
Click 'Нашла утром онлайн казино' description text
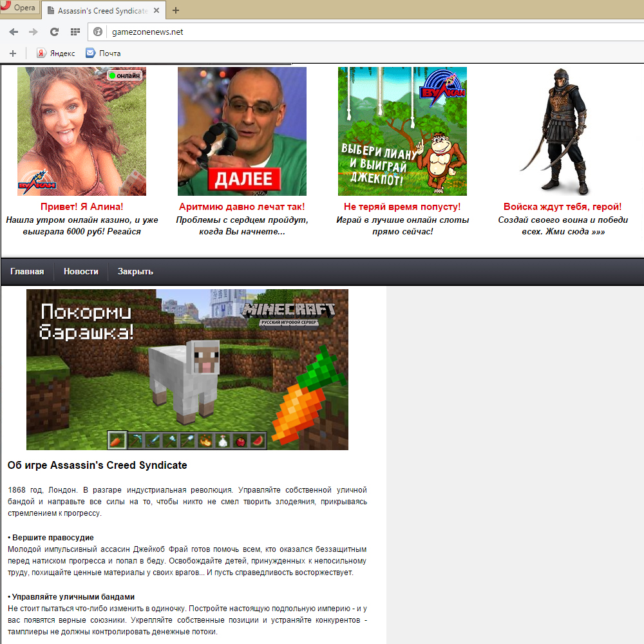[82, 225]
